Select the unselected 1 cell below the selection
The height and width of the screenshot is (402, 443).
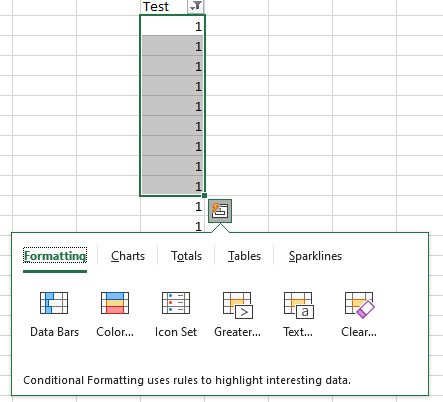click(172, 207)
